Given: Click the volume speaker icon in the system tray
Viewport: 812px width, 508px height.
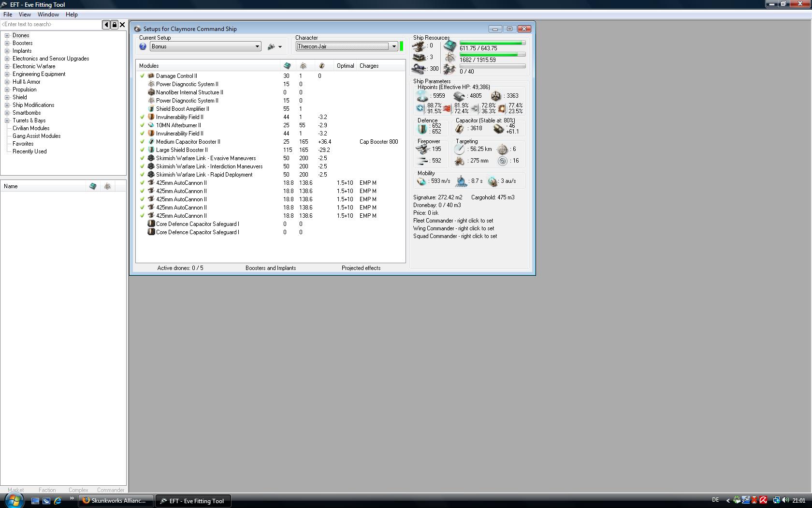Looking at the screenshot, I should pyautogui.click(x=785, y=500).
